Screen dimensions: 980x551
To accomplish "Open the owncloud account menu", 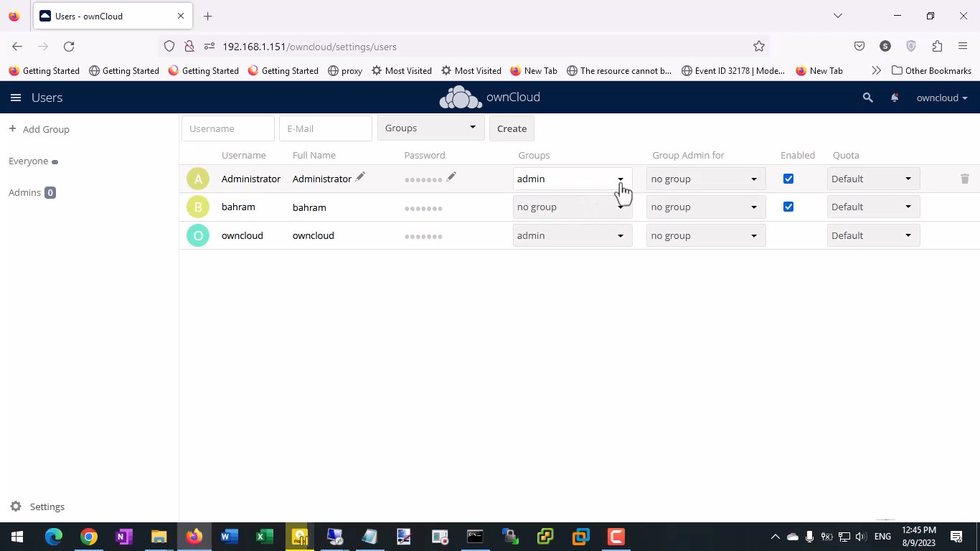I will pyautogui.click(x=942, y=98).
